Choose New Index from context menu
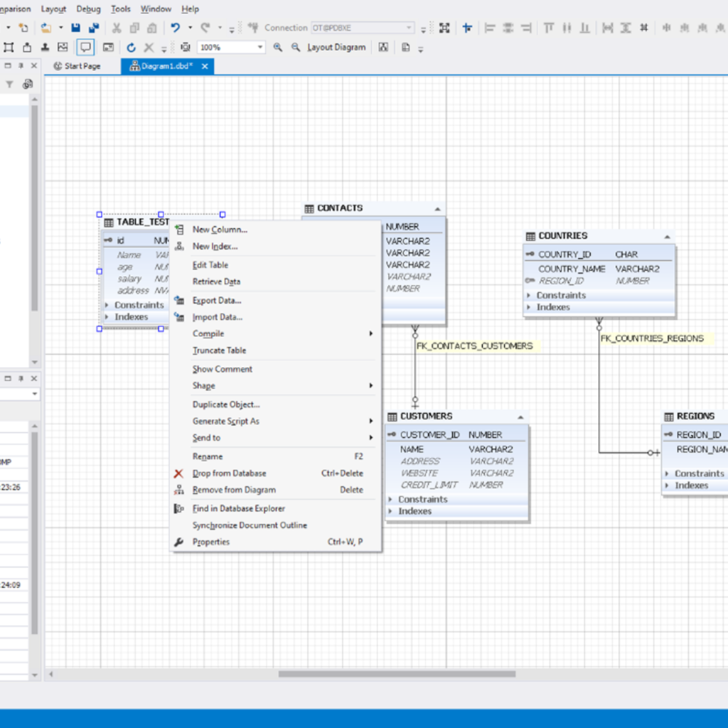This screenshot has width=728, height=728. 276,247
